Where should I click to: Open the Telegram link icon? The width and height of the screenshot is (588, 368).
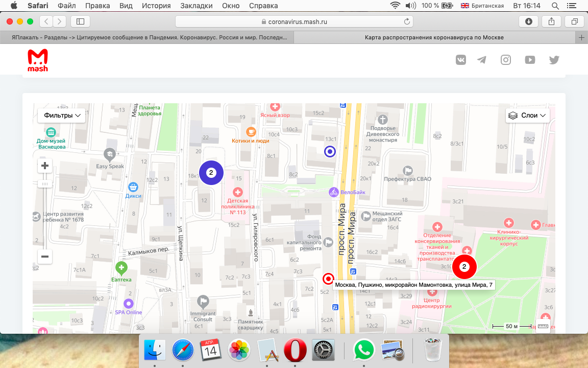(x=481, y=60)
